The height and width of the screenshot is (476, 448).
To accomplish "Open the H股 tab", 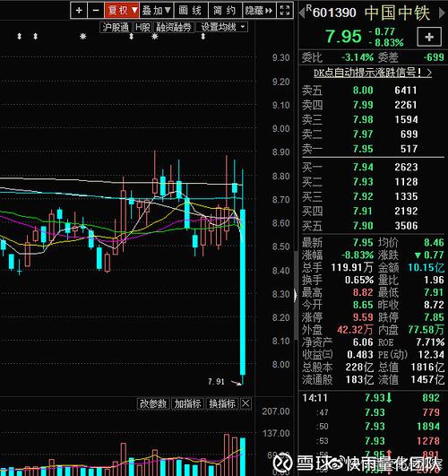I will tap(142, 27).
